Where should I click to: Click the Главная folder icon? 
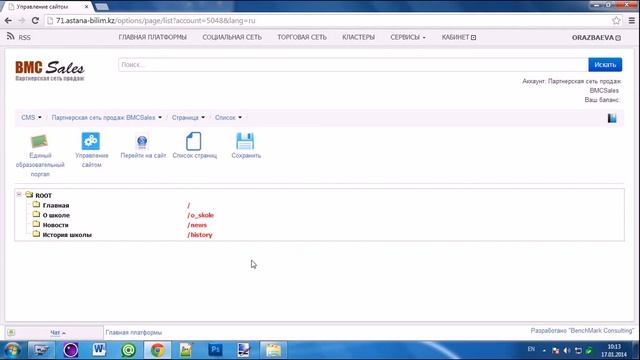point(36,204)
